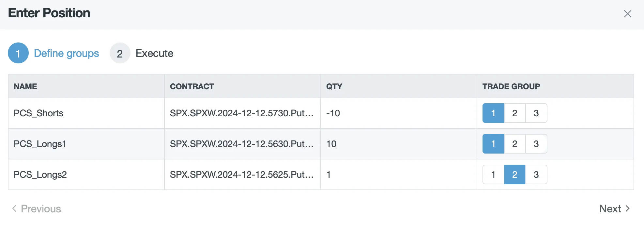Assign PCS_Longs1 to trade group 2

514,144
